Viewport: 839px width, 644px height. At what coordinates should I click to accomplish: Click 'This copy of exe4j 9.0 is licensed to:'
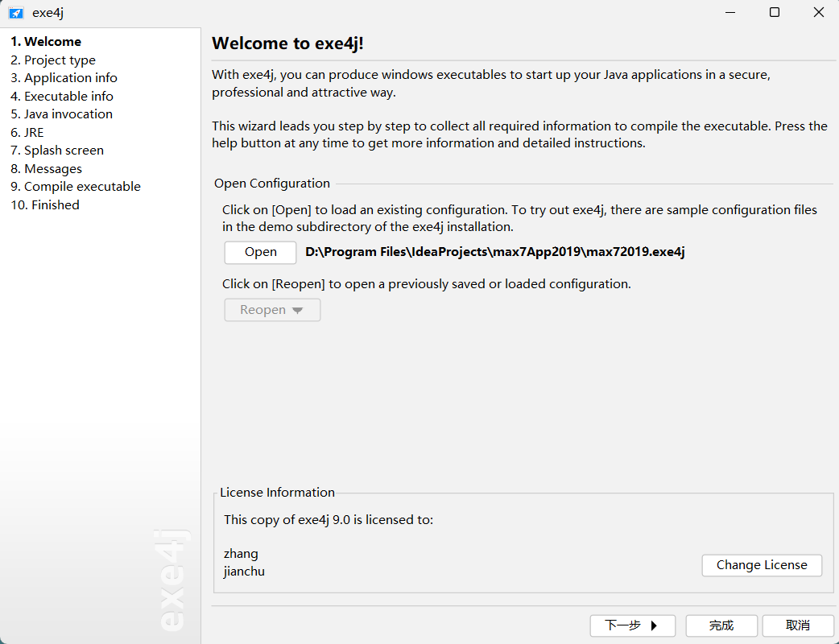(329, 520)
